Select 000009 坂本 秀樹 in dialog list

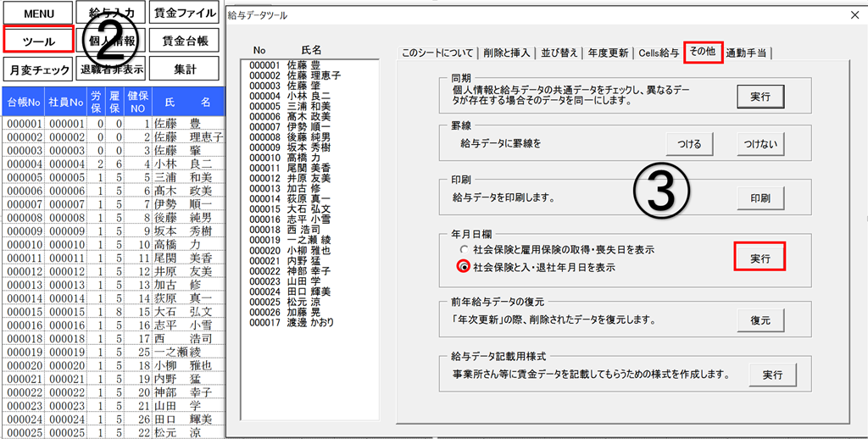(x=310, y=147)
